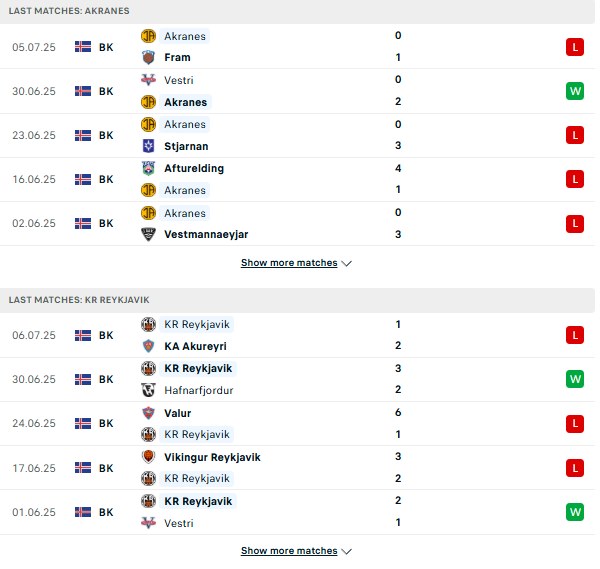Screen dimensions: 600x569
Task: Select the Last Matches: KR Reykjavik header
Action: 297,300
